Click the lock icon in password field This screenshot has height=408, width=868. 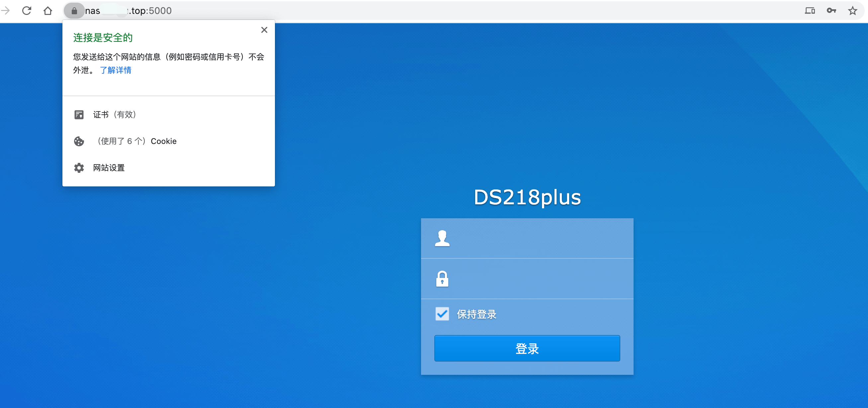[x=442, y=279]
